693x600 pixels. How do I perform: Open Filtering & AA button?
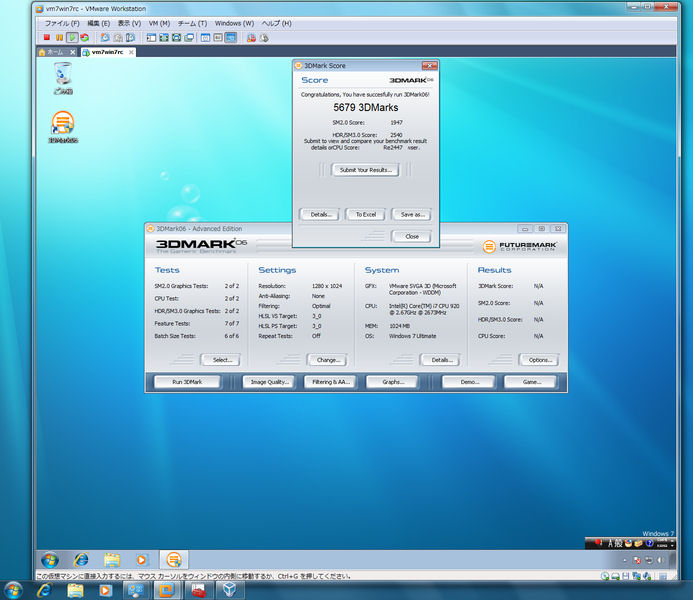click(x=331, y=382)
